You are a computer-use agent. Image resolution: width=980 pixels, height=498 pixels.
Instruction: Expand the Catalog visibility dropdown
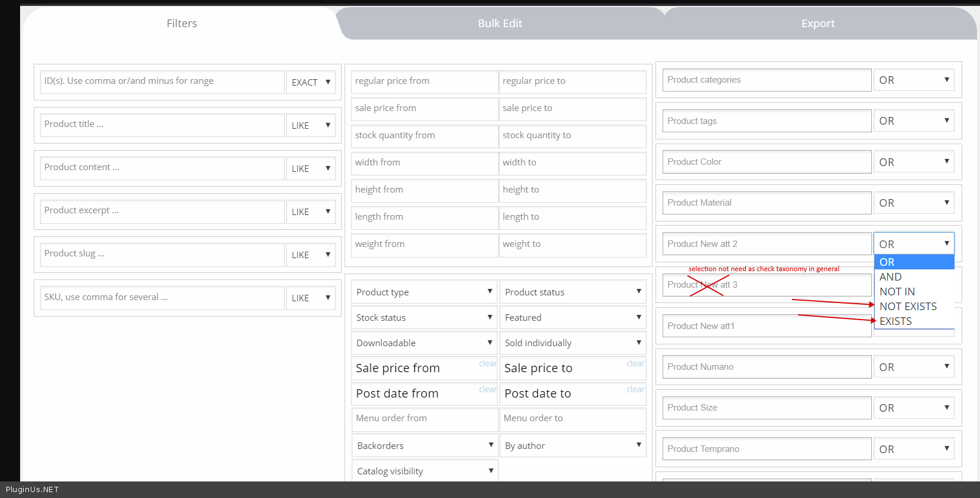coord(424,471)
